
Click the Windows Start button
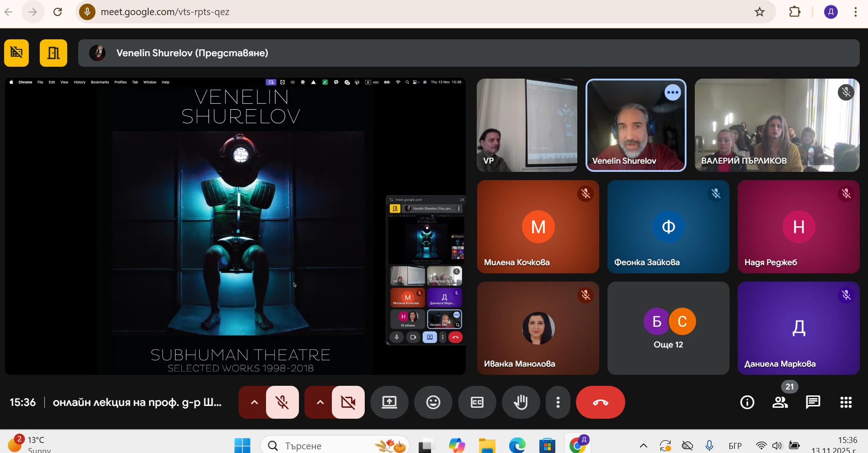242,445
